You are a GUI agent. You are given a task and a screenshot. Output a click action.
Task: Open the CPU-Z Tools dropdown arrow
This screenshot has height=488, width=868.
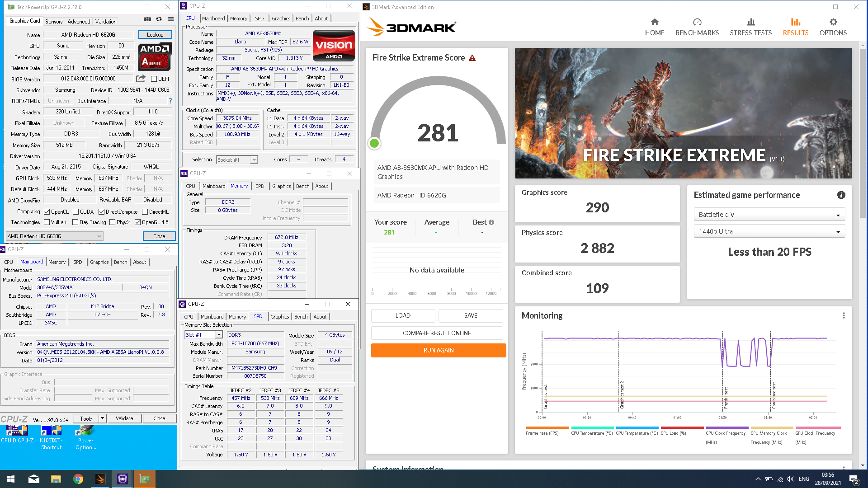(103, 418)
